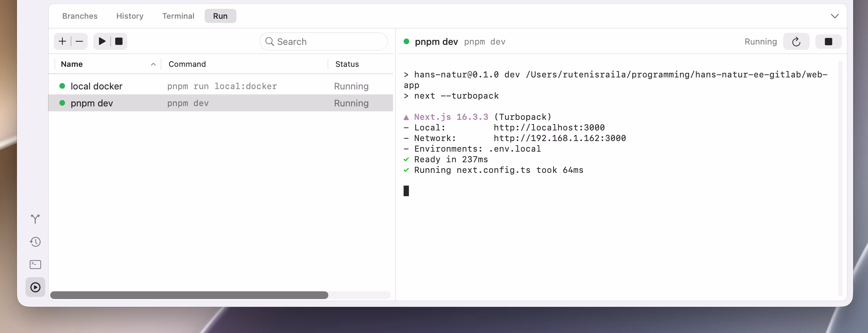This screenshot has width=868, height=333.
Task: Click 'Running next.config.ts took 64ms' line
Action: pos(499,170)
